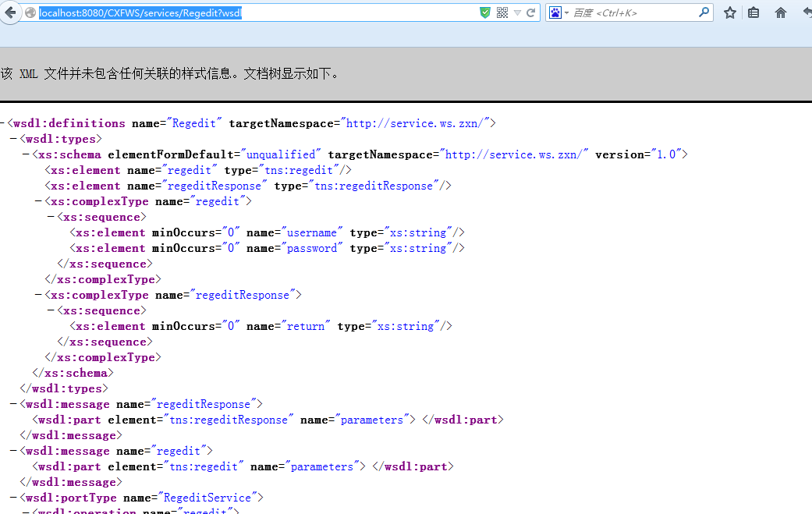Collapse the sequence containing the return element
The image size is (812, 514).
click(51, 310)
